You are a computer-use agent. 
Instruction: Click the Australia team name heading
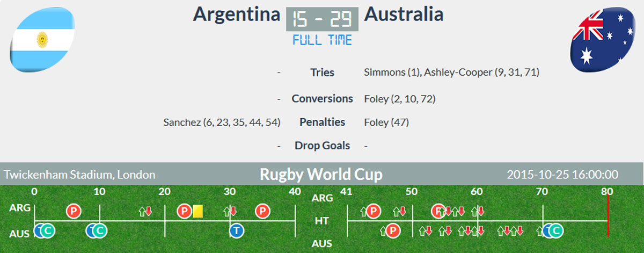point(404,15)
